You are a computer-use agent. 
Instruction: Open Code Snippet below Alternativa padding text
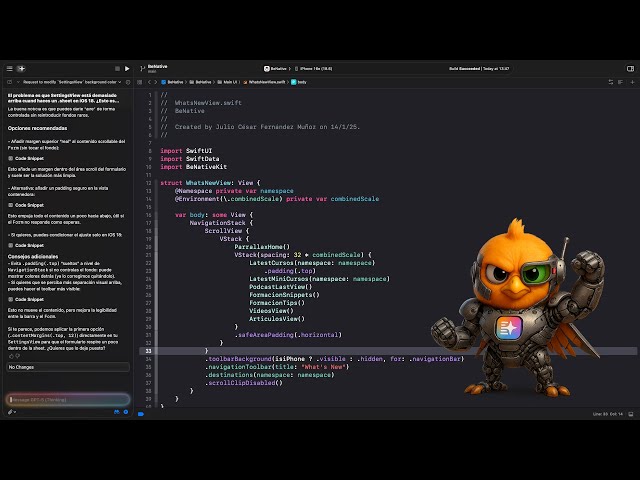[26, 205]
